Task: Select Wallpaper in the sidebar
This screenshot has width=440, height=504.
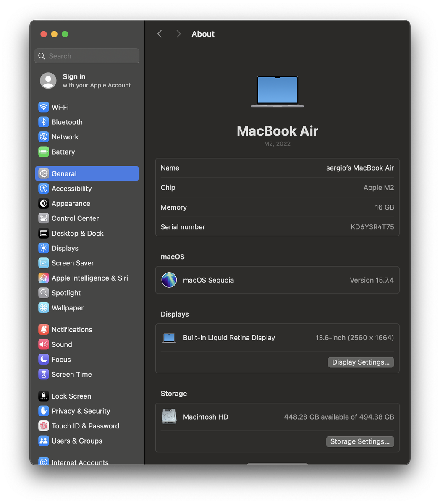Action: (68, 308)
